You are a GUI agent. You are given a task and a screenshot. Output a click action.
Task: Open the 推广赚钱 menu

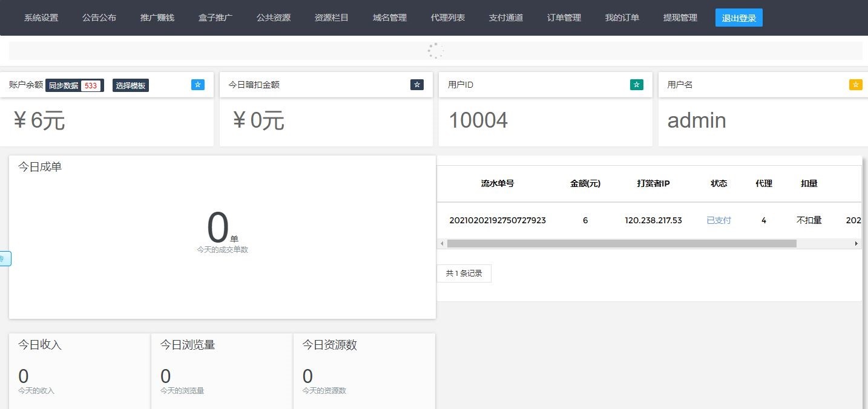(x=157, y=18)
